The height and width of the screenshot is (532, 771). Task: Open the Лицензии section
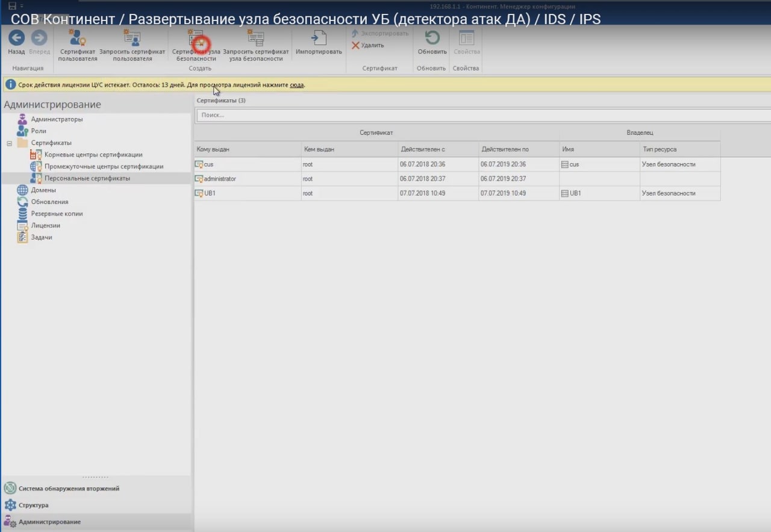pyautogui.click(x=45, y=225)
